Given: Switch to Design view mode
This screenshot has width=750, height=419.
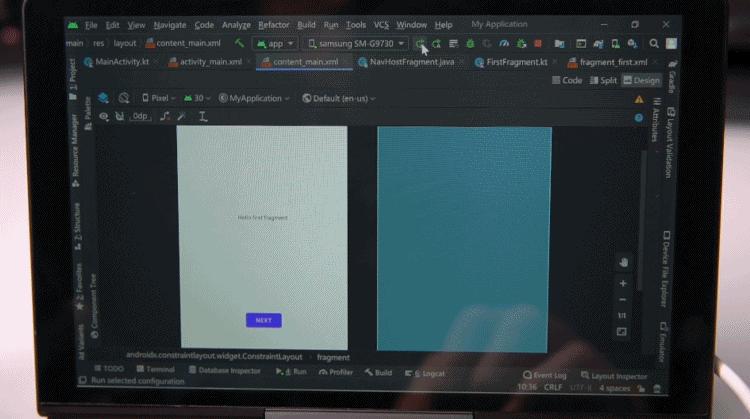Looking at the screenshot, I should 641,80.
